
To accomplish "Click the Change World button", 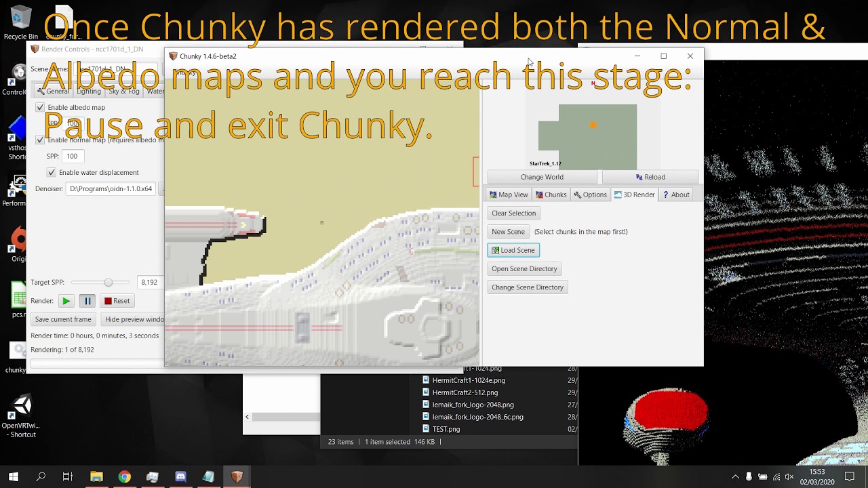I will 542,177.
